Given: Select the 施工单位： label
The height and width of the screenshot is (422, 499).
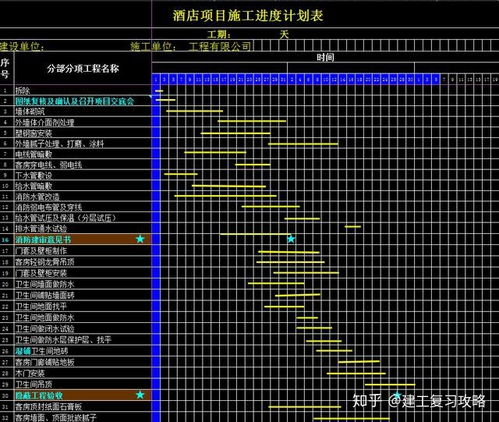Looking at the screenshot, I should coord(153,46).
